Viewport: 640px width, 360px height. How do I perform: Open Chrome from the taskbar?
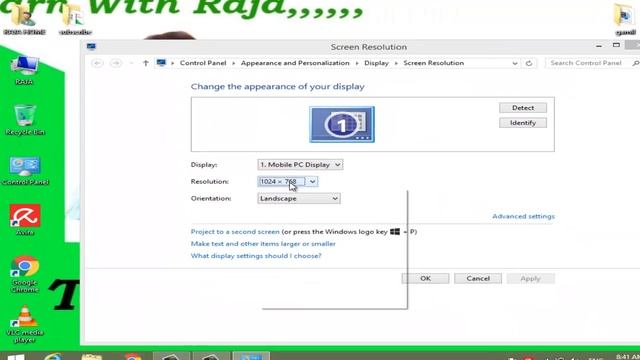point(132,357)
